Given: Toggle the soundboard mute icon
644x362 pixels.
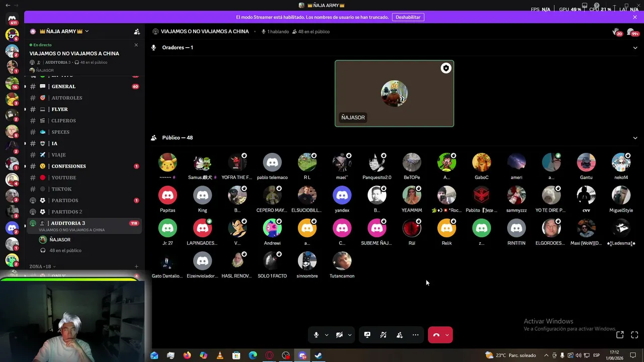Looking at the screenshot, I should coord(383,335).
